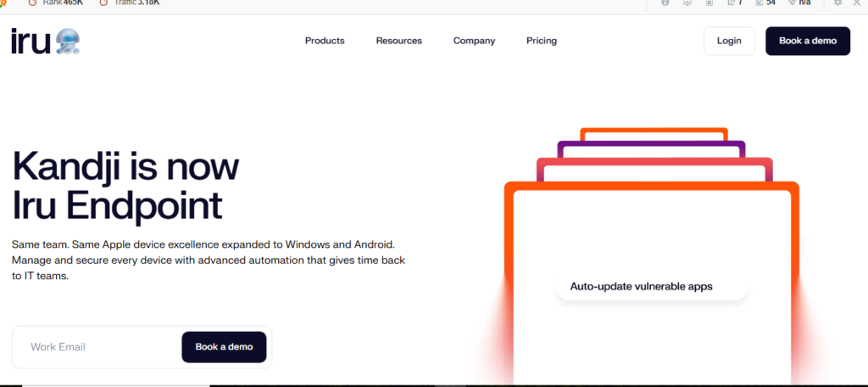The height and width of the screenshot is (387, 868).
Task: Click Book a demo beside email field
Action: click(224, 347)
